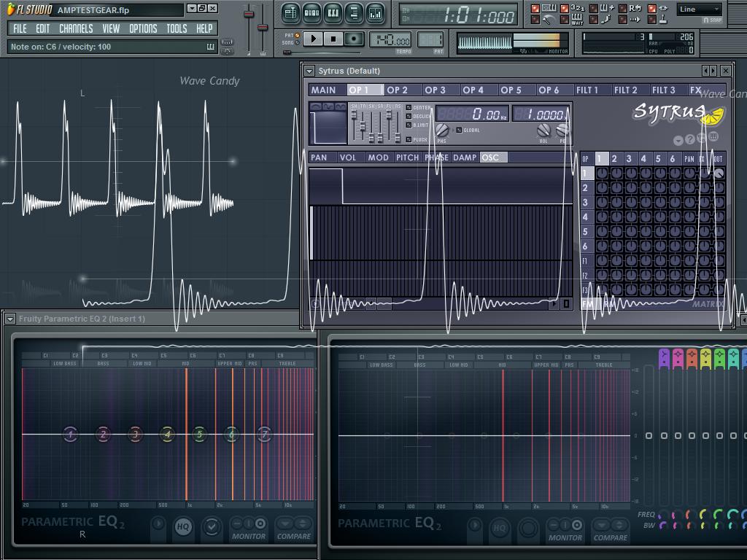Start playback with the Play button
This screenshot has width=747, height=560.
pyautogui.click(x=313, y=39)
